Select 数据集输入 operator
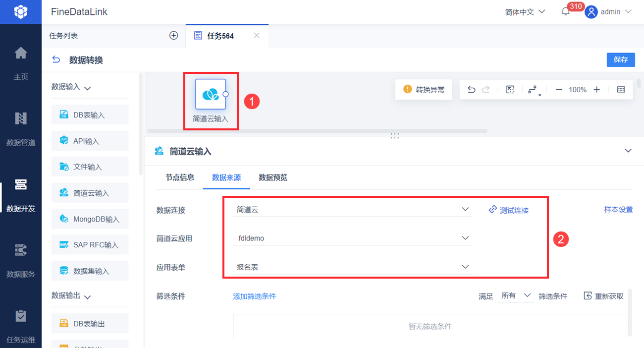644x348 pixels. pyautogui.click(x=90, y=271)
